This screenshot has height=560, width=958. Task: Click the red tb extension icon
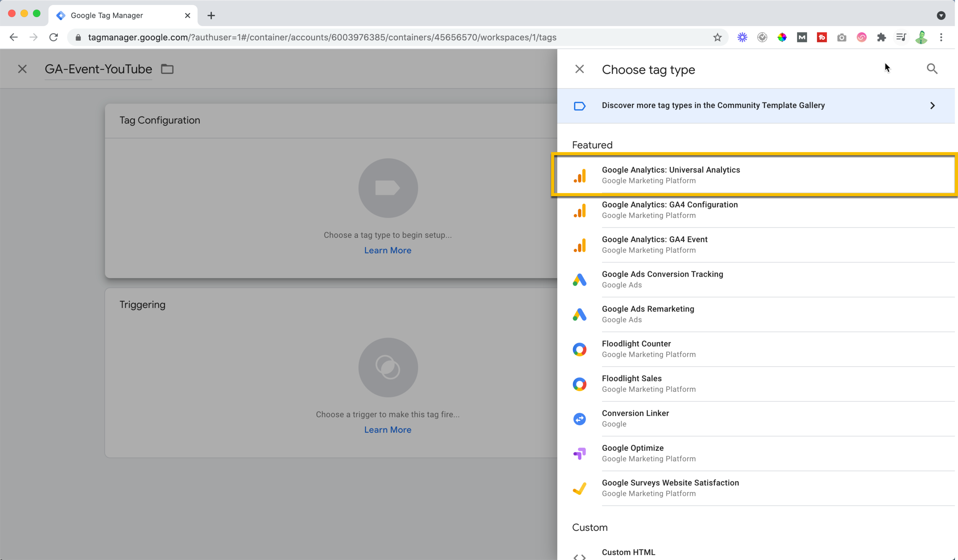822,38
